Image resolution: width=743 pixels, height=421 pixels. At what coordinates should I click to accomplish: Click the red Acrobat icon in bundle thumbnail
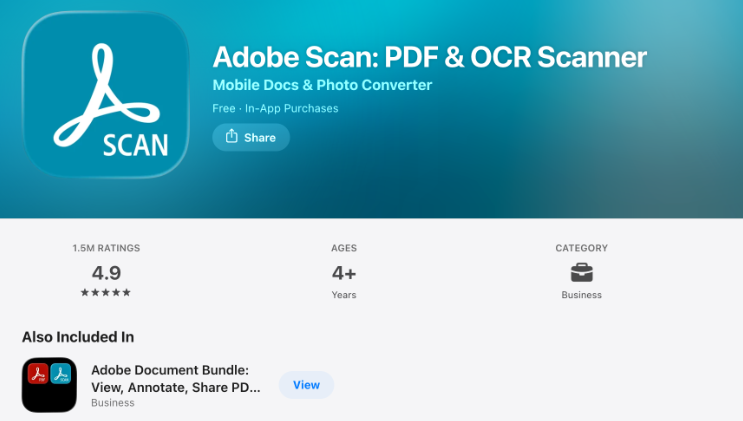click(38, 375)
